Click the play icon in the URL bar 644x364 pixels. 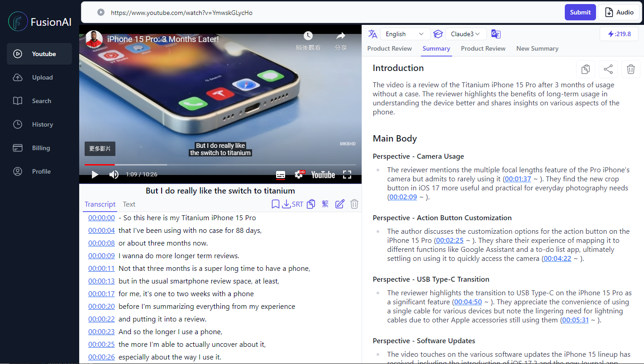101,13
